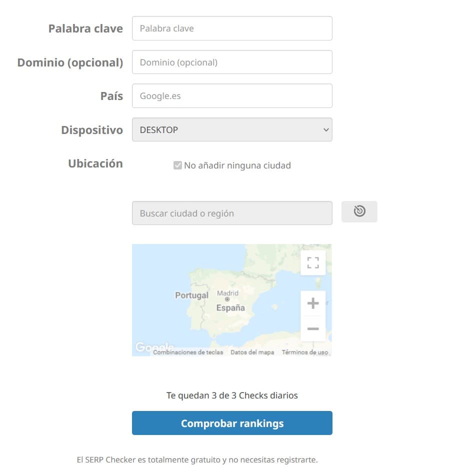Click the Dispositivo dropdown chevron arrow

tap(326, 130)
